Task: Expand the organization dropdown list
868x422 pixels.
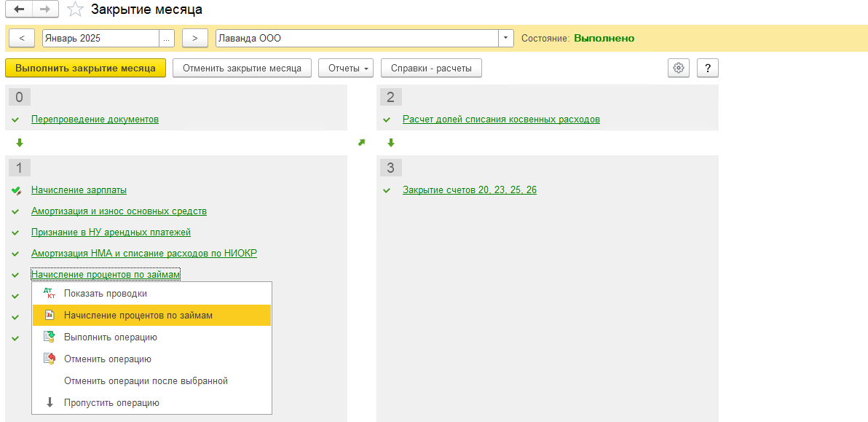Action: pyautogui.click(x=506, y=38)
